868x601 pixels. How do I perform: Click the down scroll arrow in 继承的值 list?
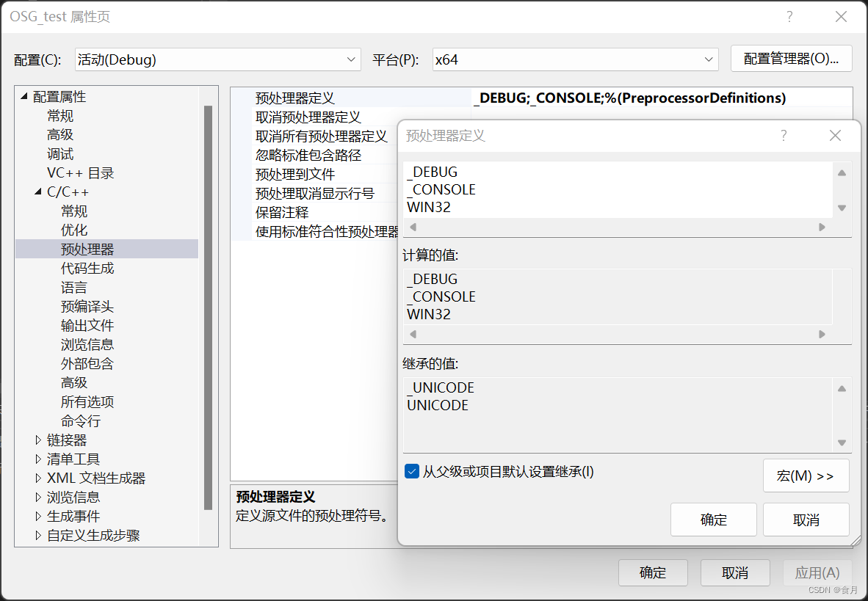843,442
